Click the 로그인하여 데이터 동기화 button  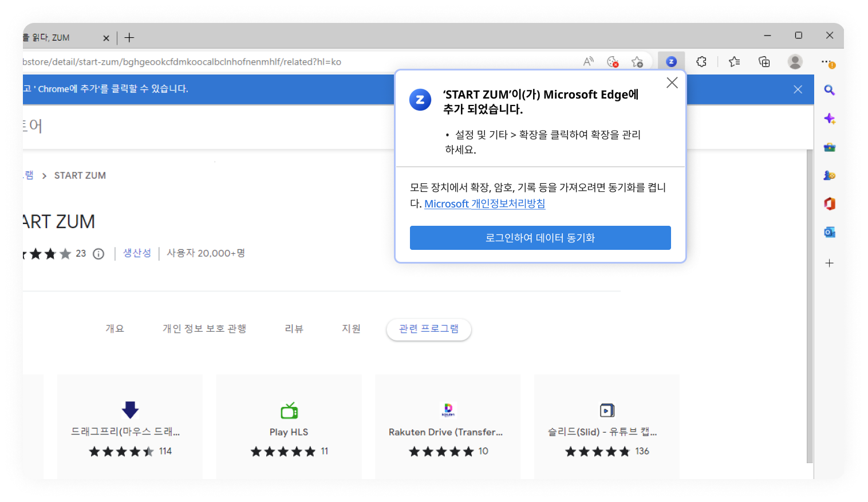click(540, 237)
